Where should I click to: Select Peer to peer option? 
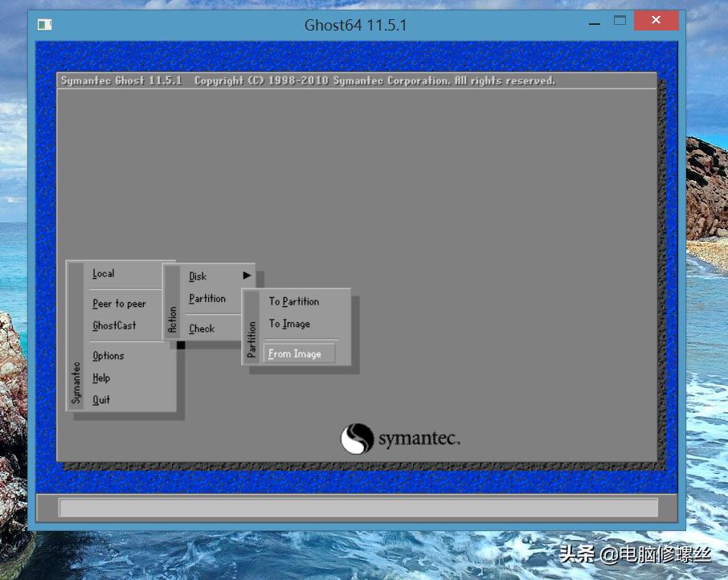(119, 304)
